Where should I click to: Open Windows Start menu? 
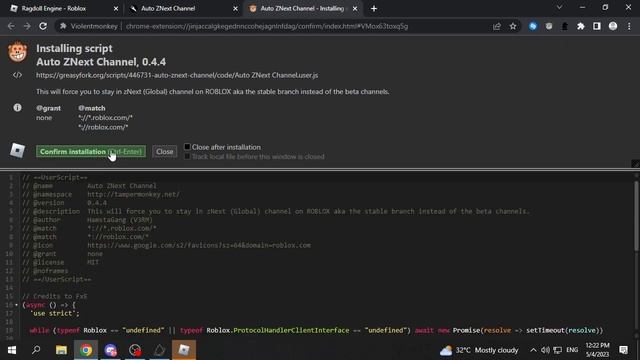(12, 350)
